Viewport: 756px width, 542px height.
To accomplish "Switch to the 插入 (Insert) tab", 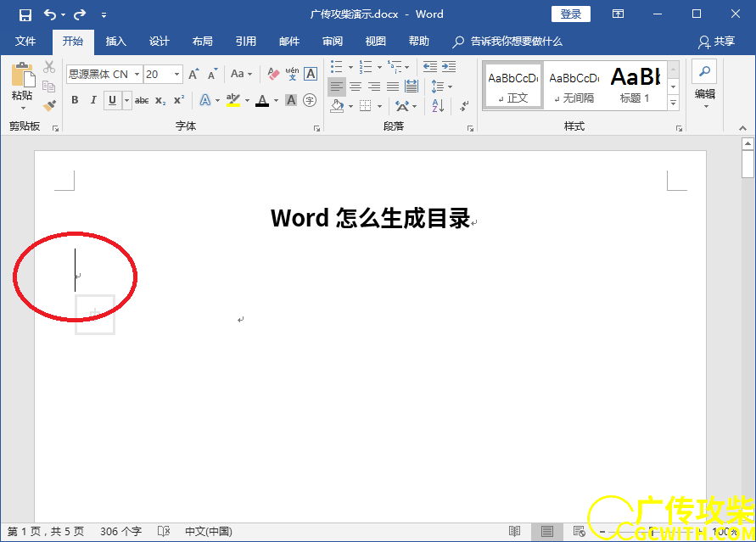I will pos(115,42).
